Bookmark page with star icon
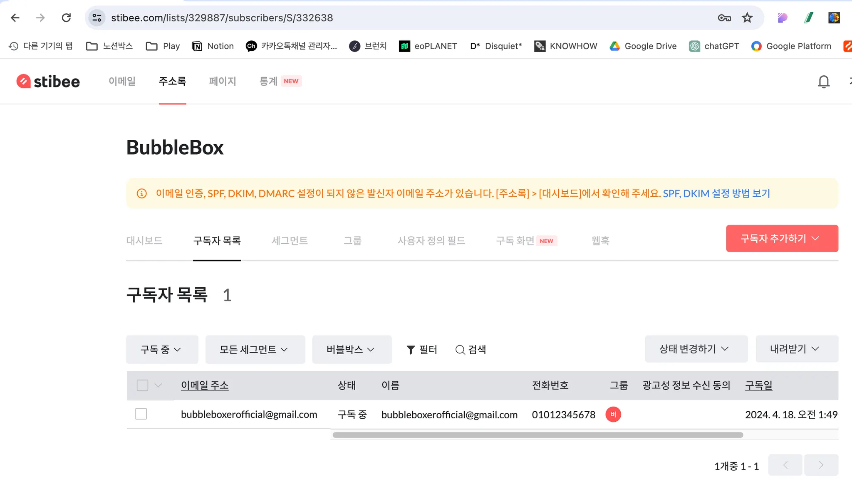This screenshot has width=852, height=504. click(x=747, y=18)
